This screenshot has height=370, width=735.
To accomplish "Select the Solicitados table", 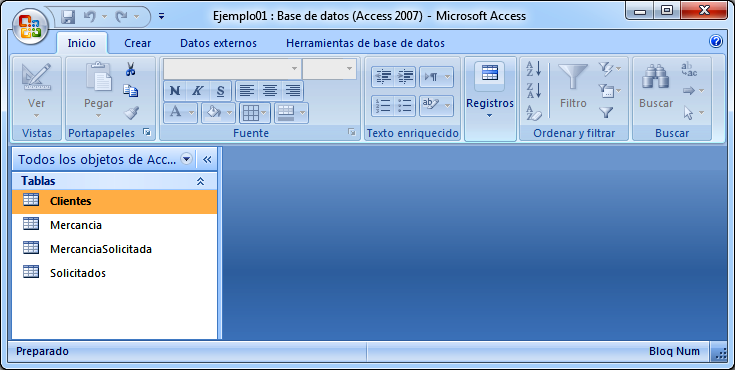I will (x=115, y=273).
